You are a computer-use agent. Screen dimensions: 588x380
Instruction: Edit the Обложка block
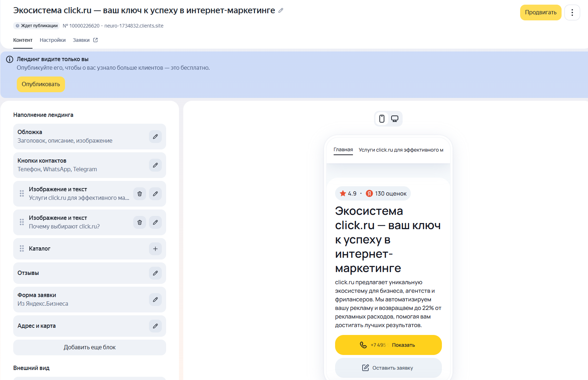(x=155, y=137)
